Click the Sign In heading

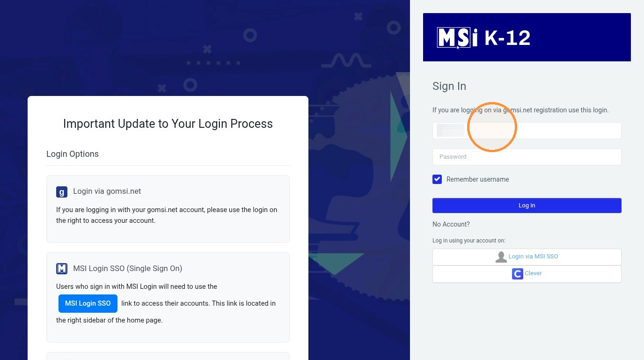[x=449, y=86]
